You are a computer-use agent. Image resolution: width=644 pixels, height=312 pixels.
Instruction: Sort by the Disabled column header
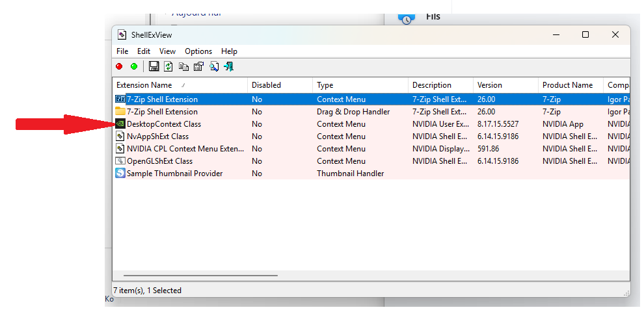tap(280, 85)
